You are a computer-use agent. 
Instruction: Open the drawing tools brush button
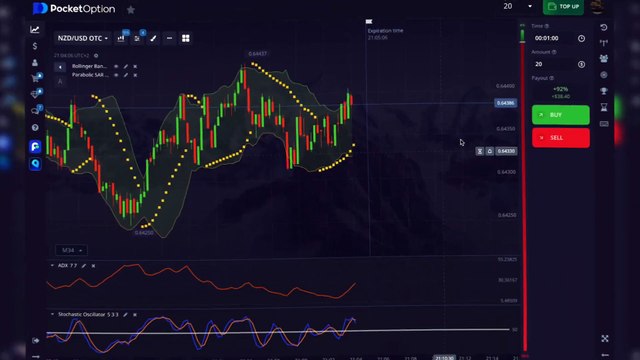(153, 38)
